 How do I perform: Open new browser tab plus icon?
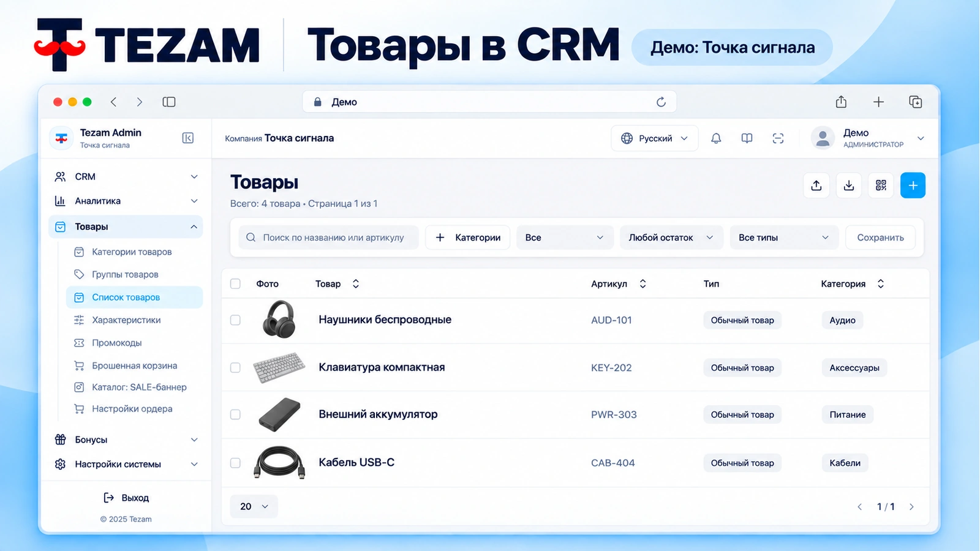878,102
